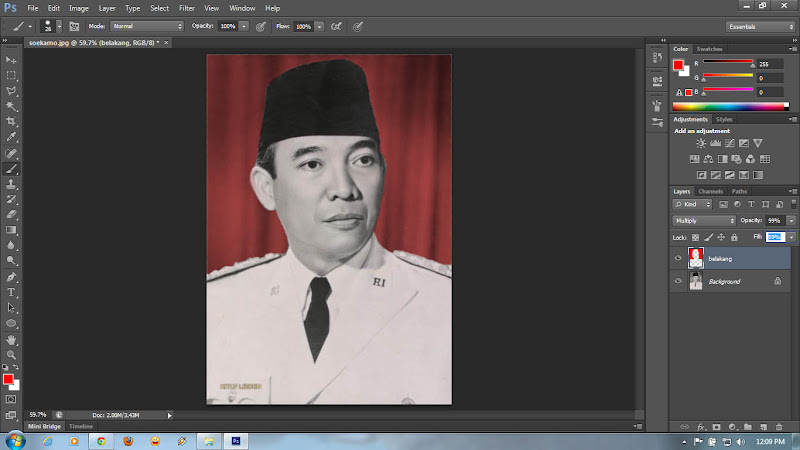Open the Image menu
This screenshot has height=450, width=800.
point(79,8)
